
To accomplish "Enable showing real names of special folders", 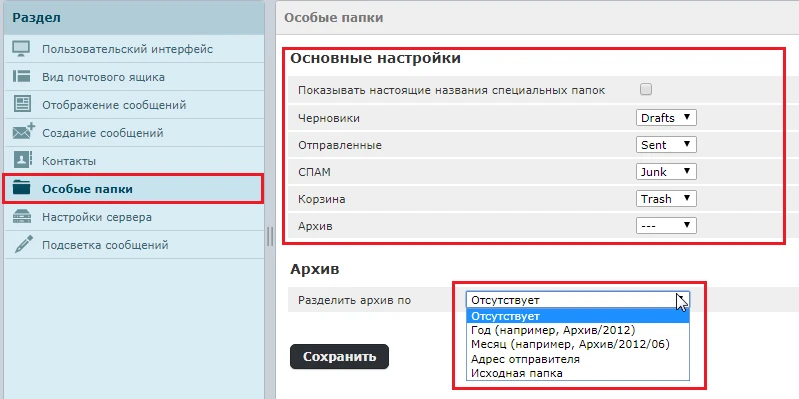I will [646, 90].
